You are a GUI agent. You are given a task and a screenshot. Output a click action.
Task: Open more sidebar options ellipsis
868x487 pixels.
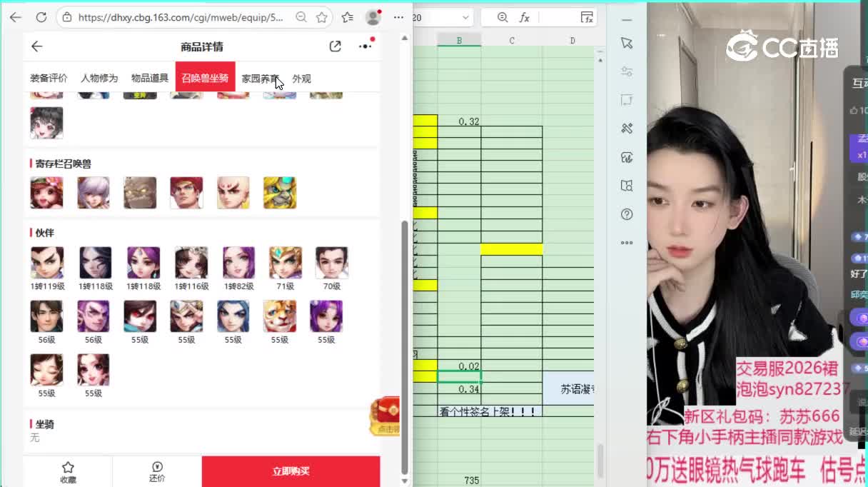[x=627, y=243]
